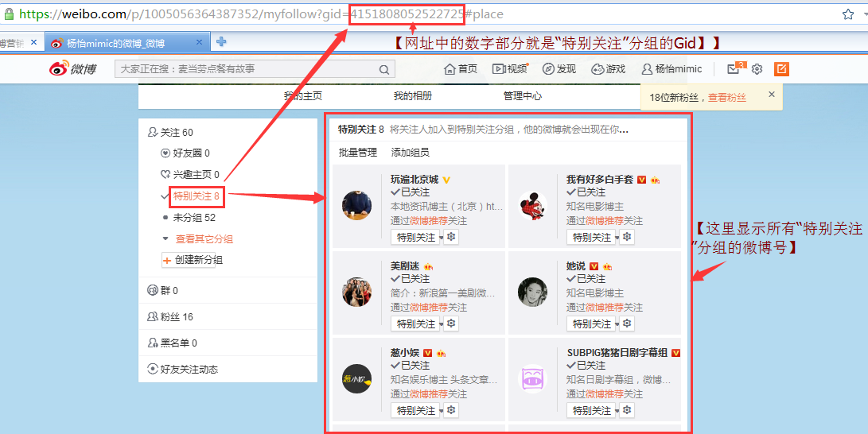Screen dimensions: 868x434
Task: Open 特别关注 group dropdown for 我有好多白手套
Action: pyautogui.click(x=593, y=237)
